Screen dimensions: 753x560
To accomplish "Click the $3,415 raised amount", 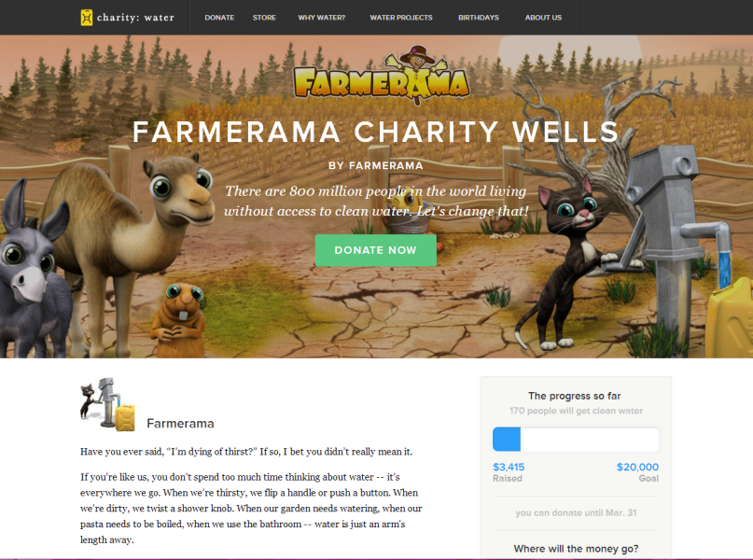I will [509, 467].
